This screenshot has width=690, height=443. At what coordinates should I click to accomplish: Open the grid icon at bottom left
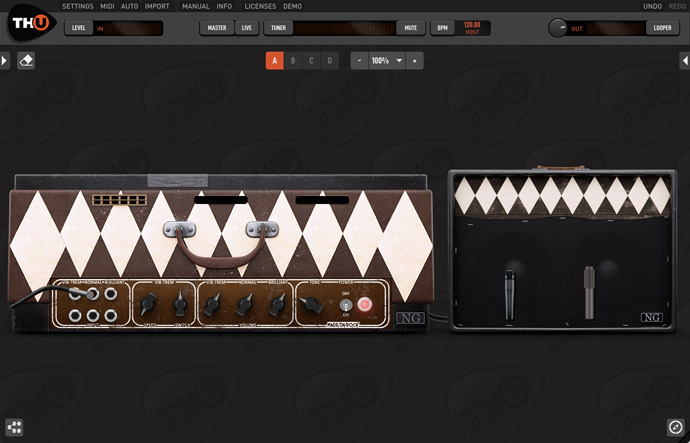point(13,428)
